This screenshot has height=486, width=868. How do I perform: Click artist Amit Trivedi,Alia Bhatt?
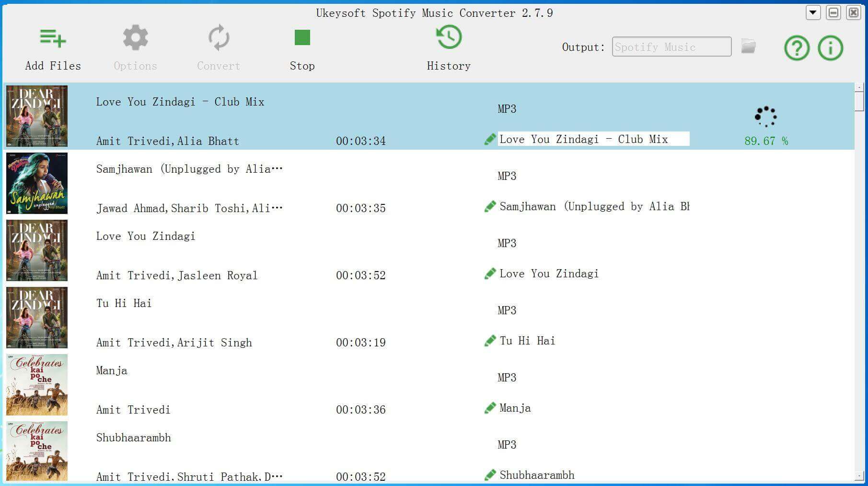pos(167,141)
